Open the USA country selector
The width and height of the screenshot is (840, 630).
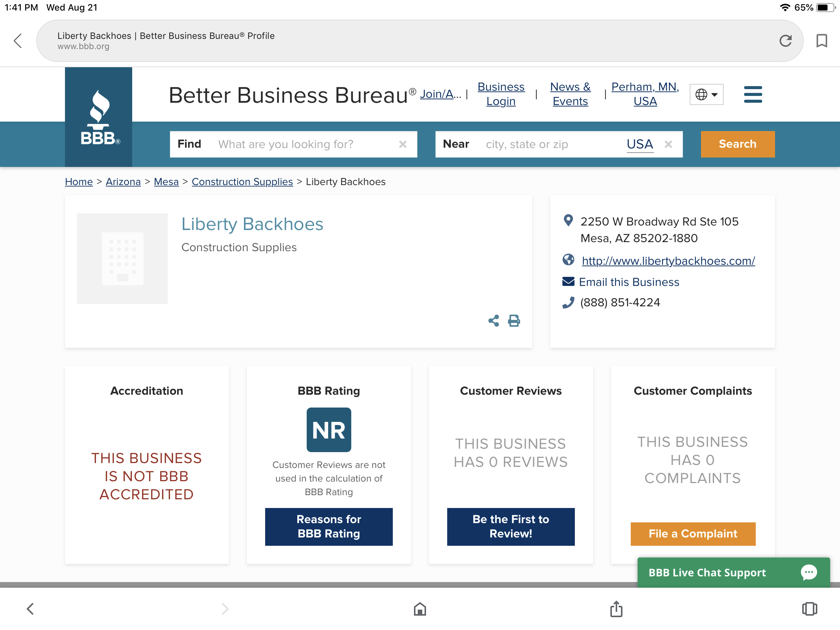pos(640,144)
